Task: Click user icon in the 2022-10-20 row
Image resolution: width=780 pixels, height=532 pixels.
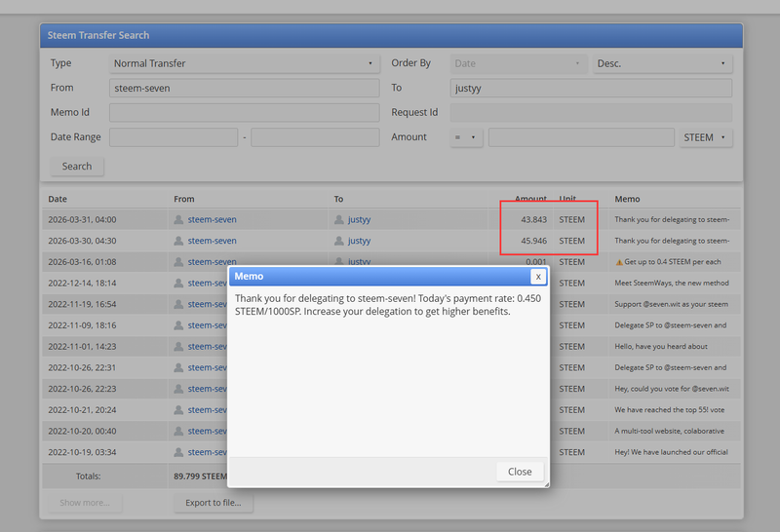Action: [178, 431]
